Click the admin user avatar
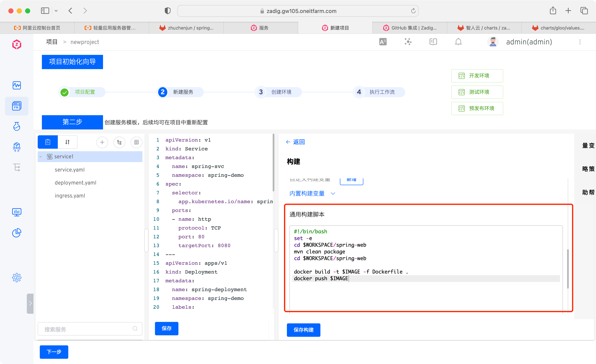The height and width of the screenshot is (364, 596). pyautogui.click(x=493, y=42)
